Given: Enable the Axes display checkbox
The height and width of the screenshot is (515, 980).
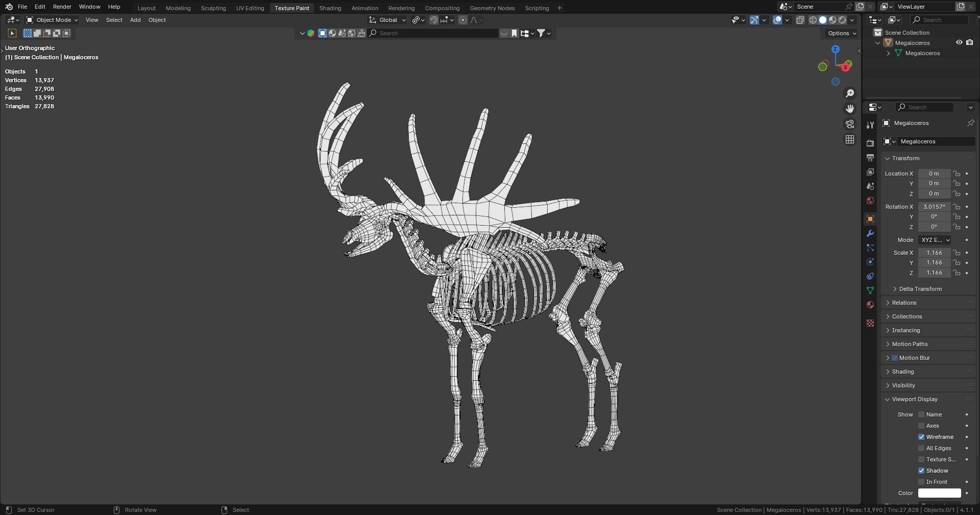Looking at the screenshot, I should pos(921,426).
